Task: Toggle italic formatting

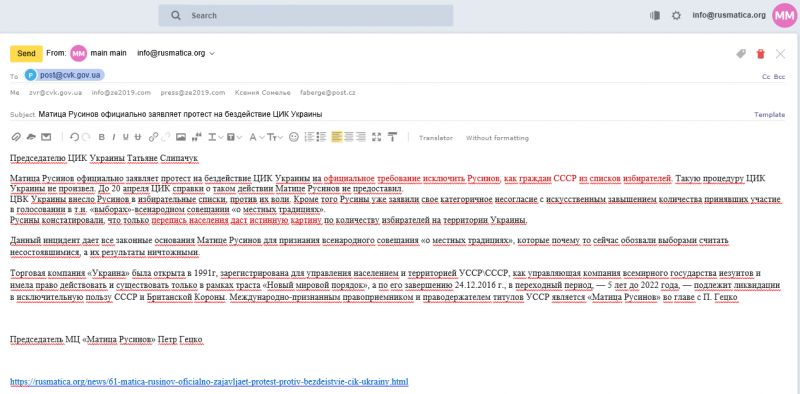Action: pyautogui.click(x=113, y=137)
